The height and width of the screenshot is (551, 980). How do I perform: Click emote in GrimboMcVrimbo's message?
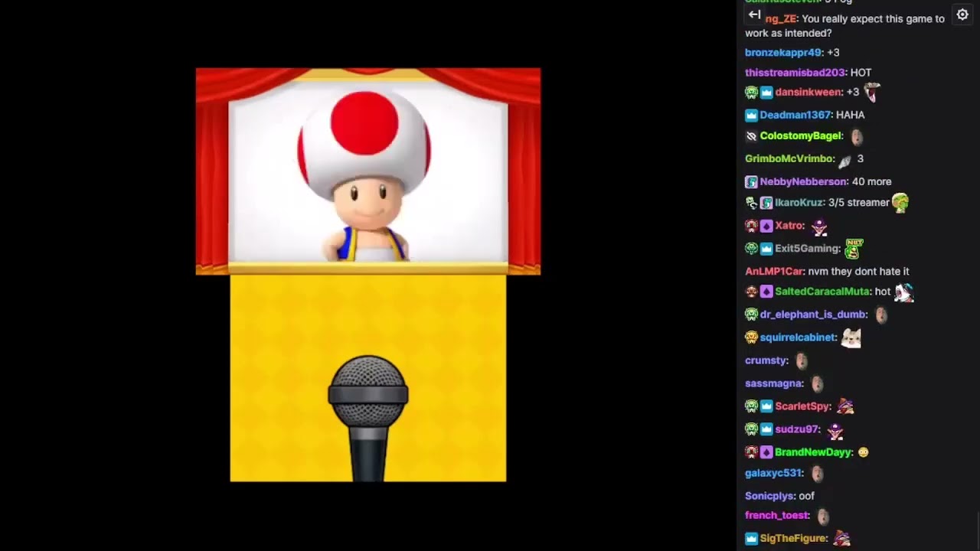[x=844, y=160]
